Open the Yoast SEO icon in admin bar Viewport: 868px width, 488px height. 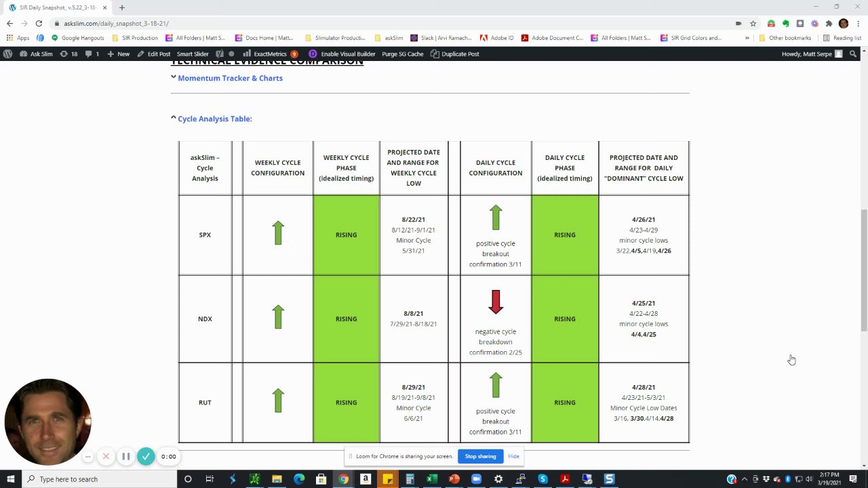(220, 54)
